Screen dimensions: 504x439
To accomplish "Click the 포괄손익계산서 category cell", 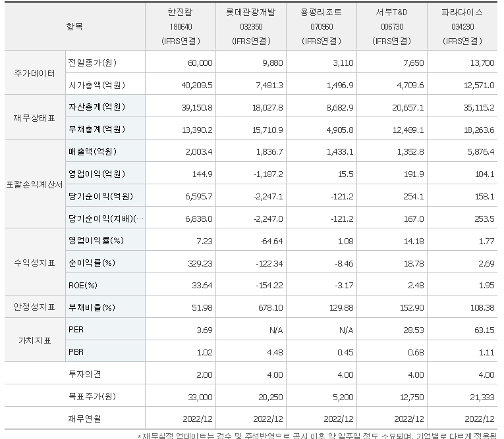I will (35, 185).
